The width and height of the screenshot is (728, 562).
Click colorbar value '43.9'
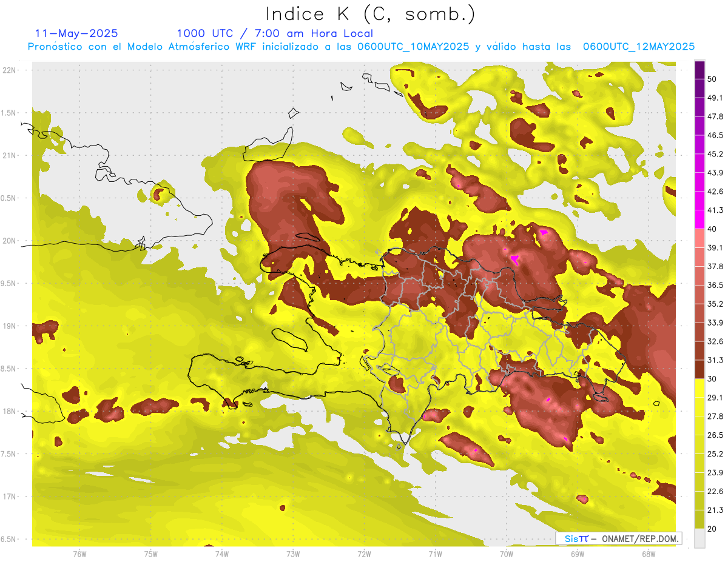[715, 173]
